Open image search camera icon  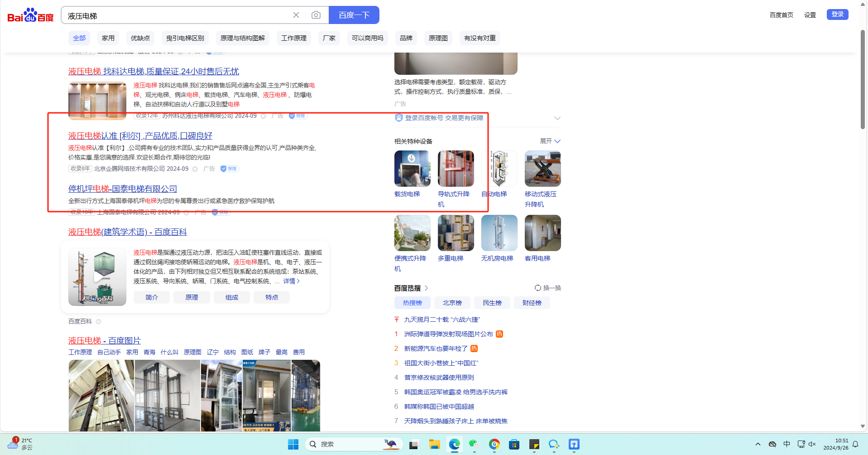click(x=316, y=15)
